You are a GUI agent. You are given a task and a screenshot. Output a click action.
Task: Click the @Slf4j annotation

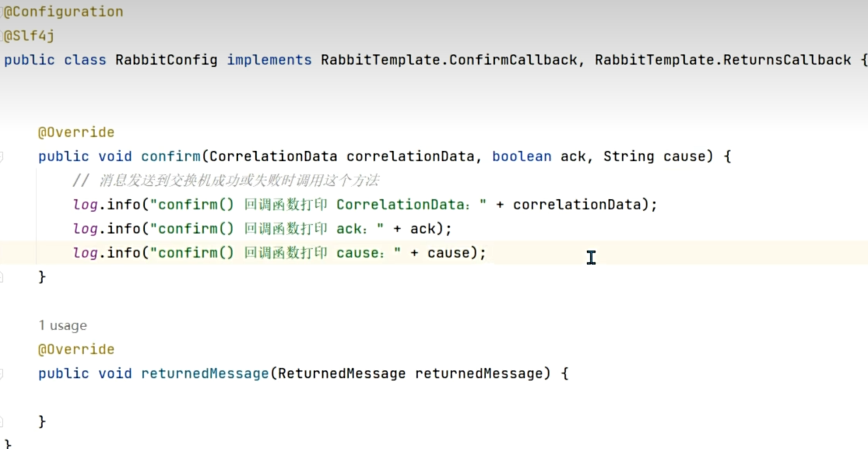tap(29, 36)
